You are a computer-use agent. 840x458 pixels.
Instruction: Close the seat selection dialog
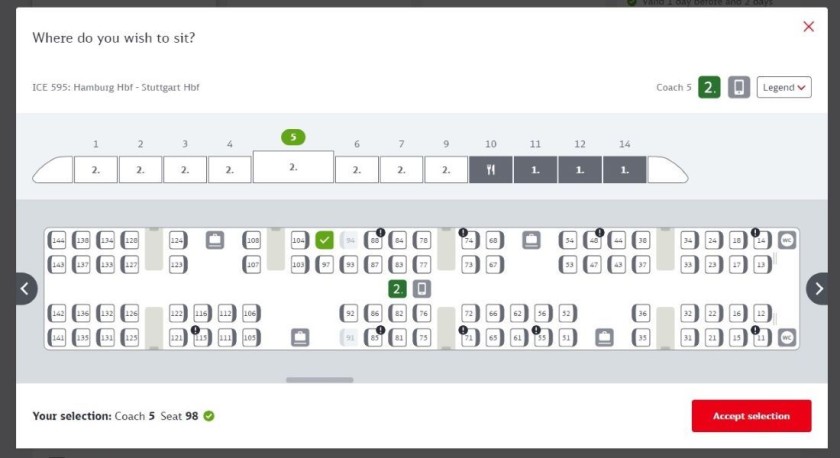[x=808, y=27]
